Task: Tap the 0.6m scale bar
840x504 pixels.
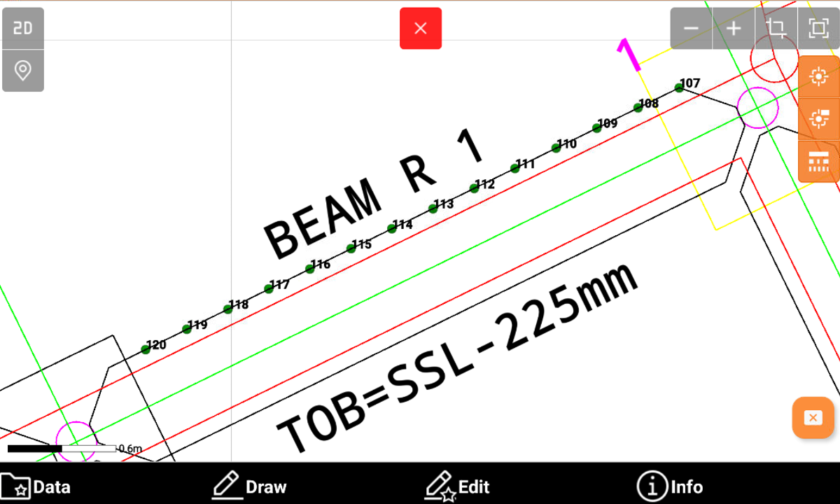Action: click(62, 448)
